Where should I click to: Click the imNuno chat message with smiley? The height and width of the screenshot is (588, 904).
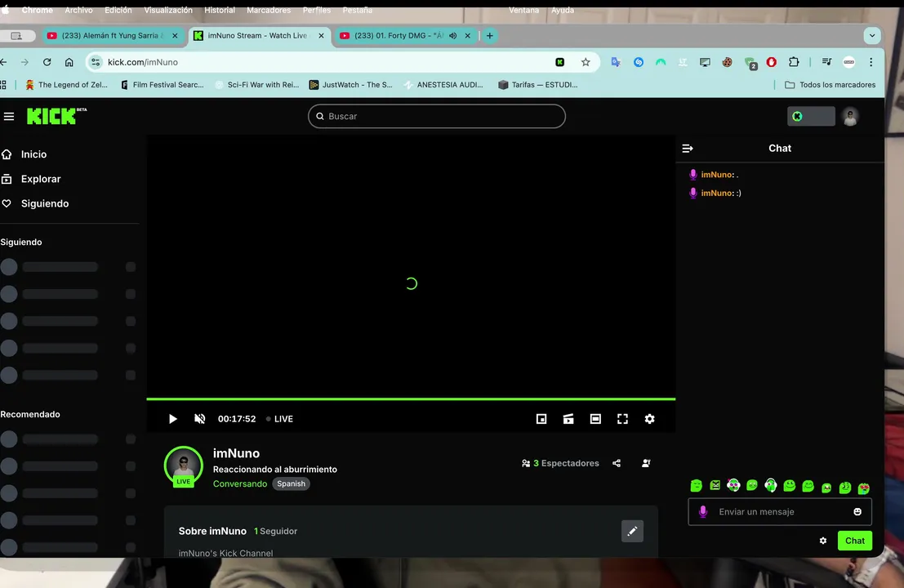pyautogui.click(x=715, y=193)
